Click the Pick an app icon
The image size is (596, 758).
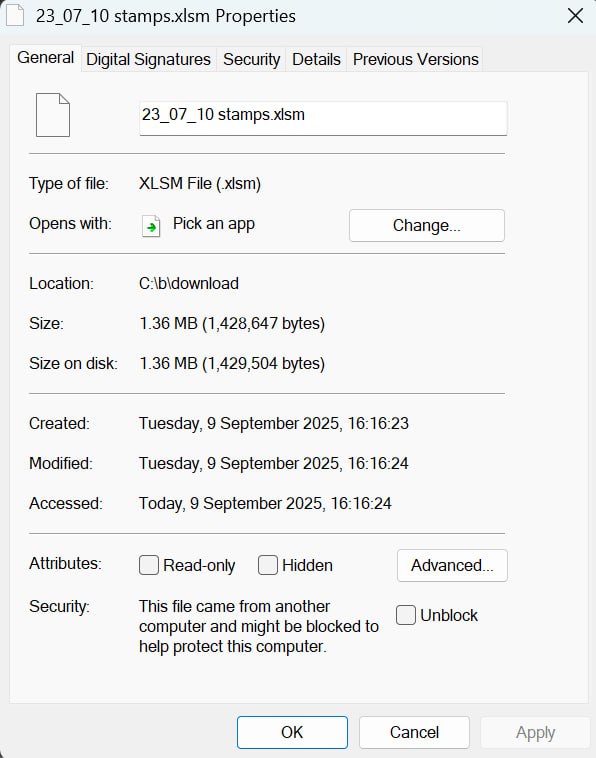pyautogui.click(x=151, y=226)
